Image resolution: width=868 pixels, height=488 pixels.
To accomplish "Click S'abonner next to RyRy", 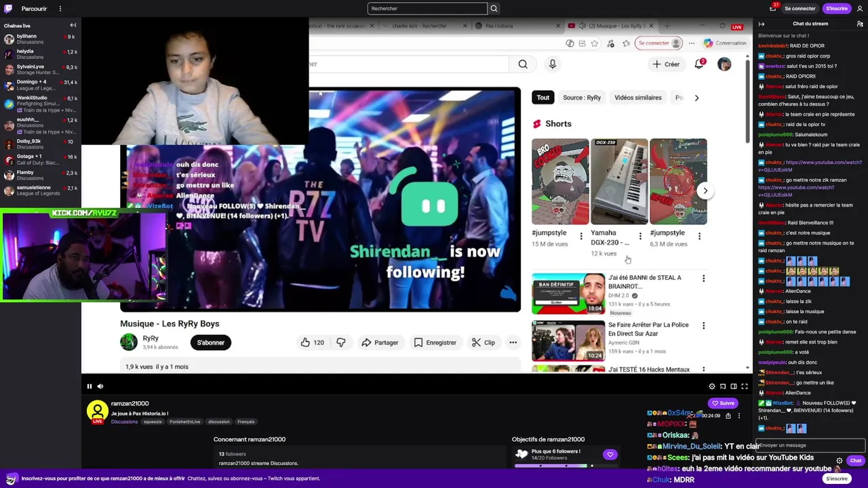I will tap(211, 342).
